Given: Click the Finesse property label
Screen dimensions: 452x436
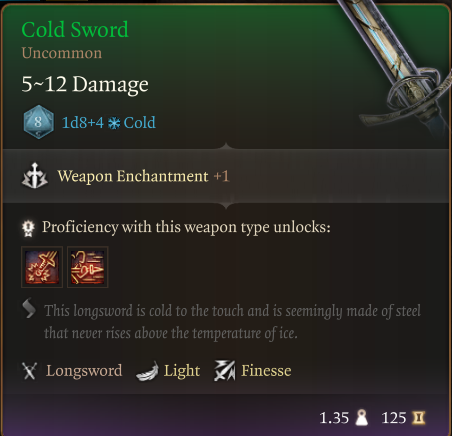Looking at the screenshot, I should click(x=266, y=371).
